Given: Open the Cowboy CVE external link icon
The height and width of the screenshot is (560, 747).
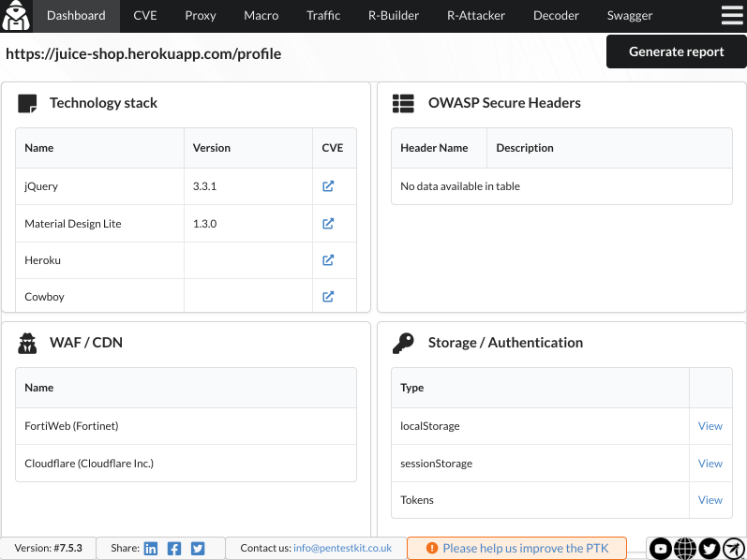Looking at the screenshot, I should pyautogui.click(x=328, y=297).
